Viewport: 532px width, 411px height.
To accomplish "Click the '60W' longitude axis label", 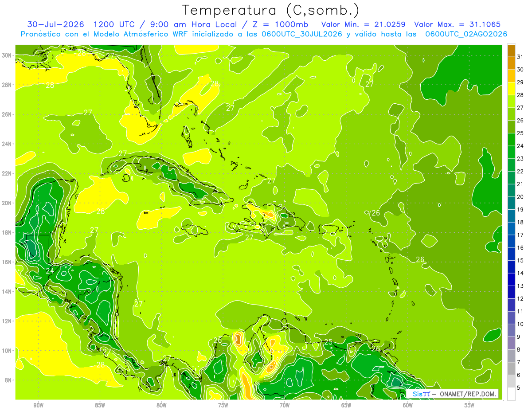I will pos(408,405).
